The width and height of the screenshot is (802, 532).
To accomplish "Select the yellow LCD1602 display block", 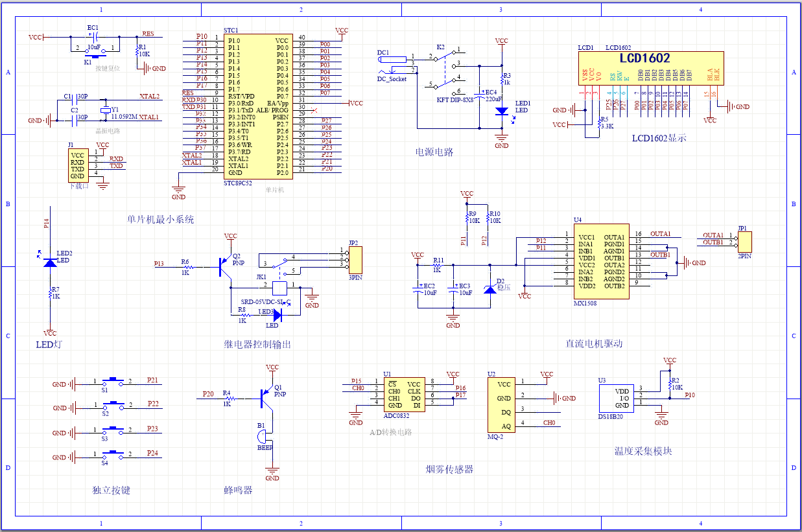I will point(652,69).
